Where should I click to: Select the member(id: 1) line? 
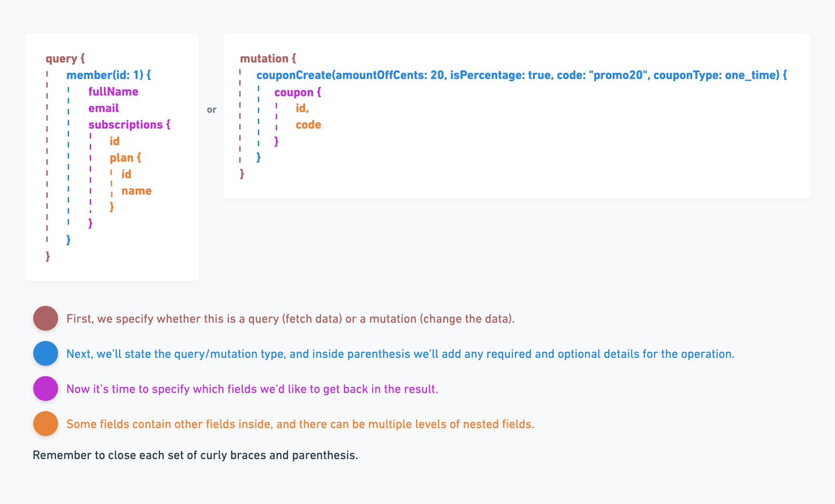[x=108, y=75]
